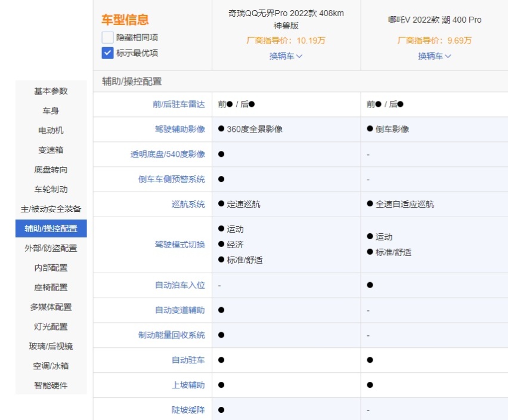Viewport: 508px width, 420px height.
Task: Open 巡航系统 parameter link
Action: coord(188,204)
